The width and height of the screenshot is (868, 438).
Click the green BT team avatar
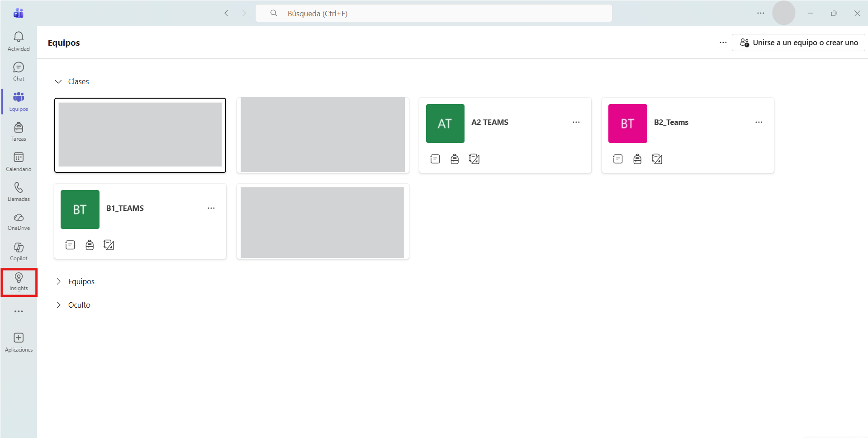[80, 209]
